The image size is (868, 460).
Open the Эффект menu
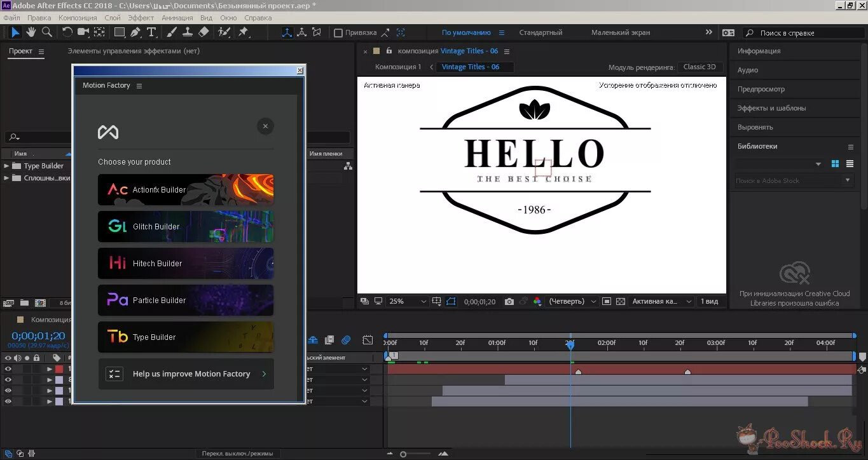141,18
